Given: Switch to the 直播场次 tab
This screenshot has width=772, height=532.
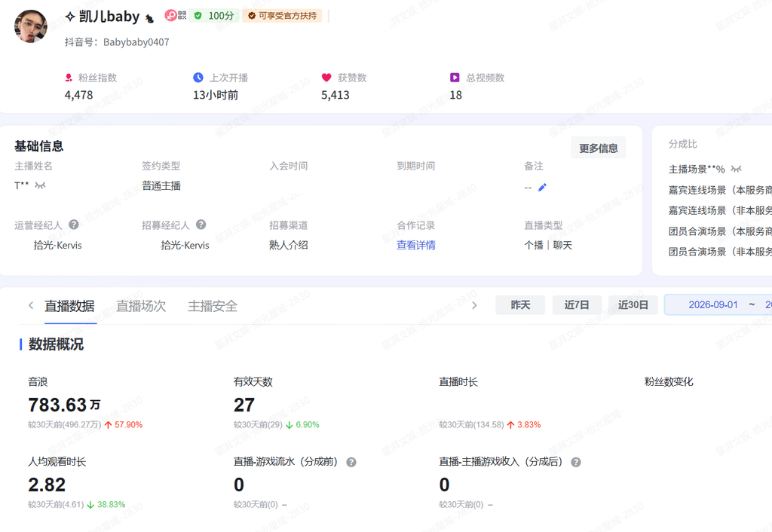Looking at the screenshot, I should [x=141, y=306].
